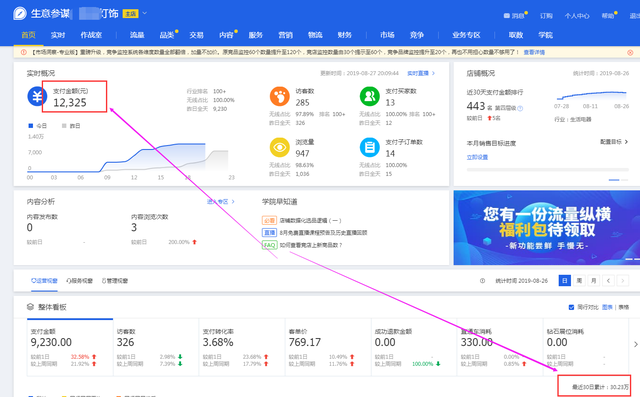Click the 消息 message icon in header
640x397 pixels.
coord(507,16)
